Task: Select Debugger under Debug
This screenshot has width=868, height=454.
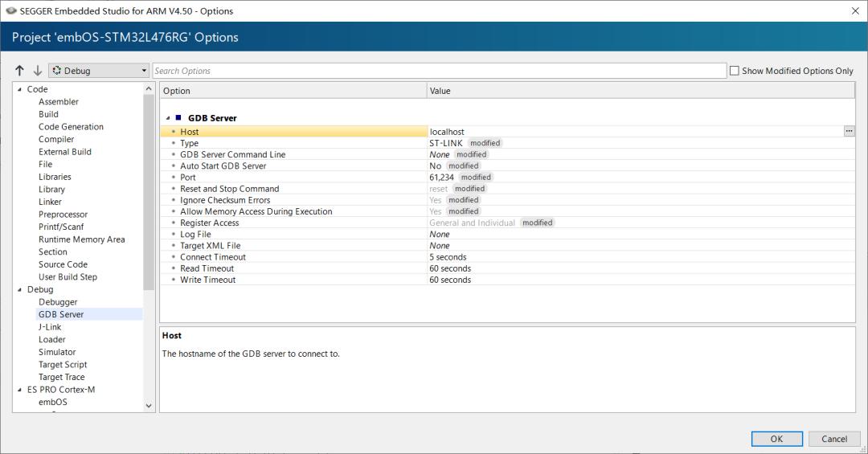Action: [58, 302]
